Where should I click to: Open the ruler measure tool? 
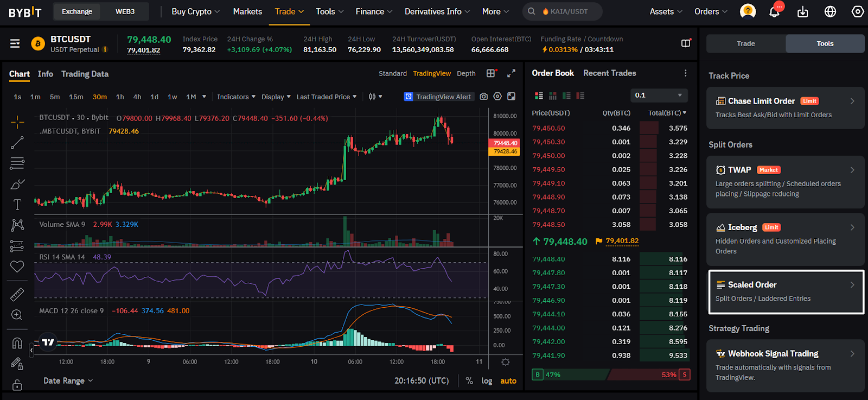[x=17, y=294]
